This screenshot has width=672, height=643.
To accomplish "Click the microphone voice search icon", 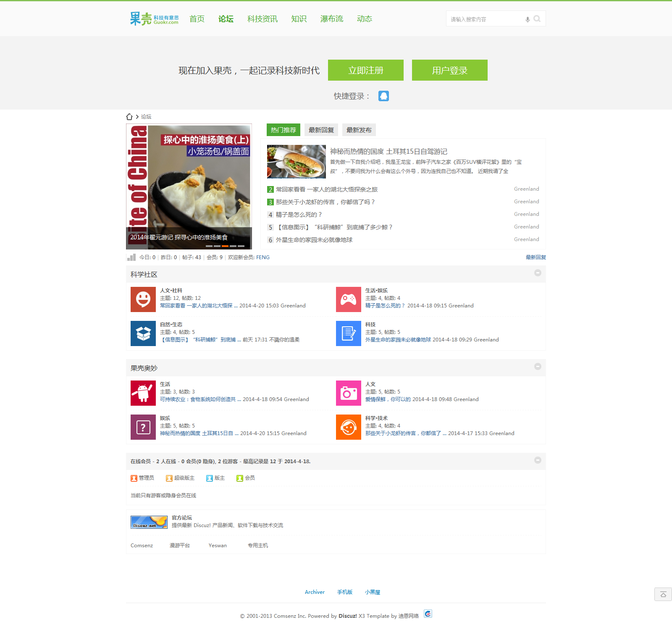I will 528,19.
